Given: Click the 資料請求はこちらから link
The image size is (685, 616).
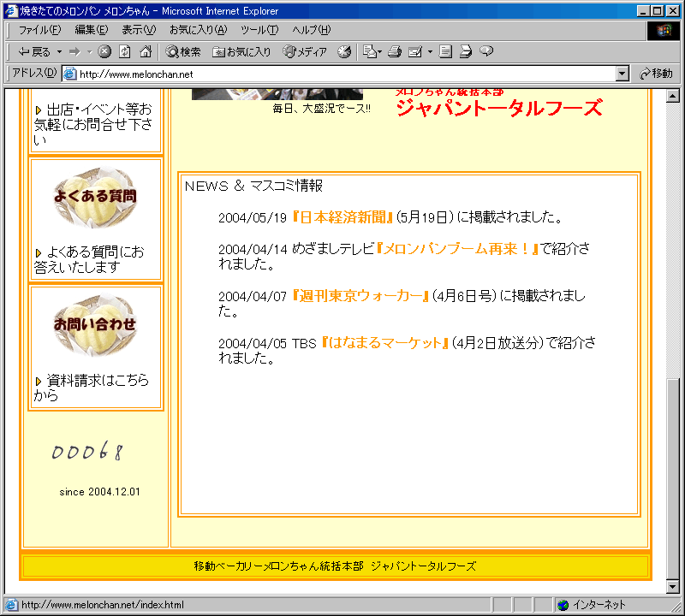Looking at the screenshot, I should point(92,388).
